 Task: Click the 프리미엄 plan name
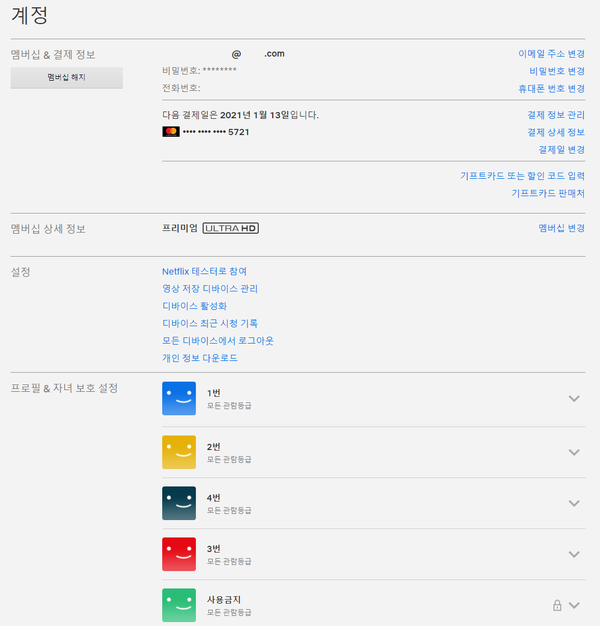pyautogui.click(x=180, y=228)
